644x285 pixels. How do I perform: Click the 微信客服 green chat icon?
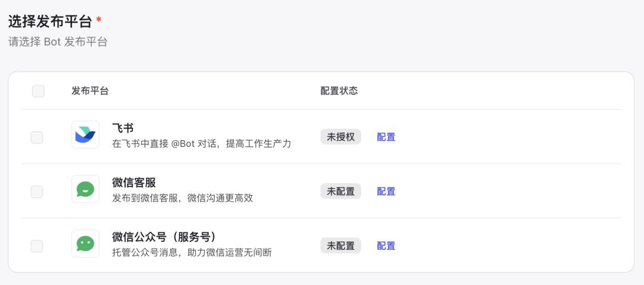pyautogui.click(x=85, y=189)
